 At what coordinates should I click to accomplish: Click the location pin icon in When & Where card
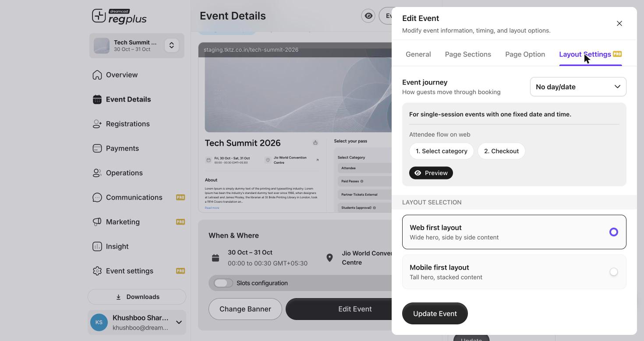(x=329, y=258)
